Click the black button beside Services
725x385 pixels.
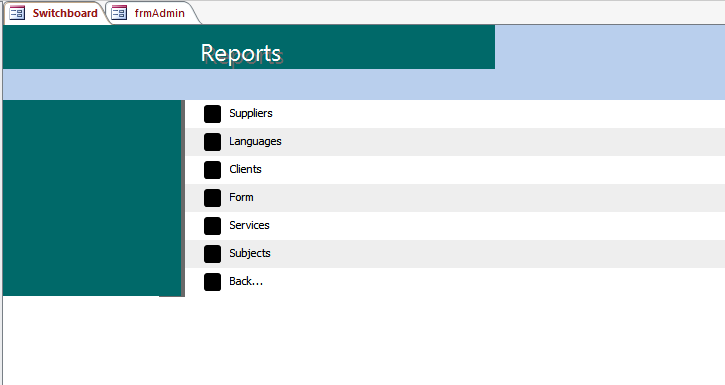click(x=212, y=226)
